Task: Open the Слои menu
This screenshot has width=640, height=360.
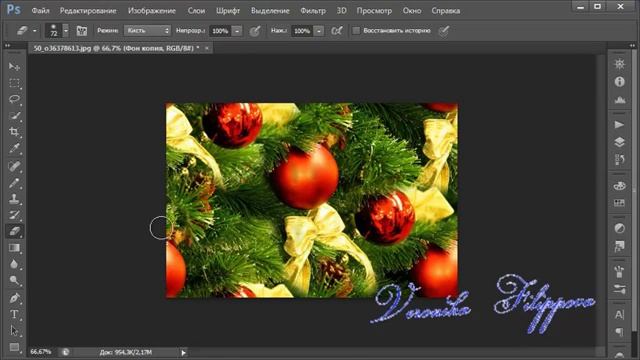Action: [x=196, y=11]
